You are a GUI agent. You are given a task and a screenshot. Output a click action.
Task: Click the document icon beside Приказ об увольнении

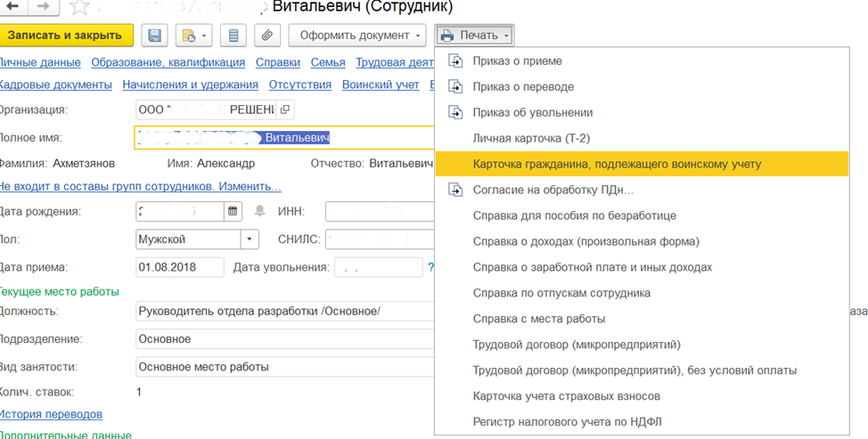[x=455, y=112]
